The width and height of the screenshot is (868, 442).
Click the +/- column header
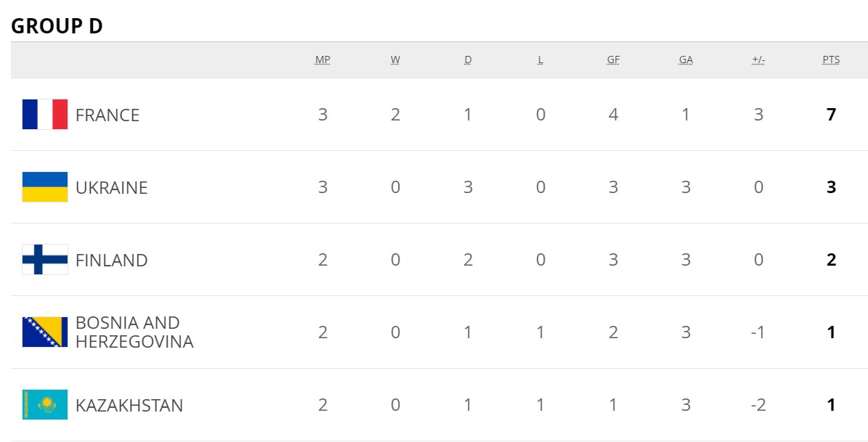(x=758, y=60)
